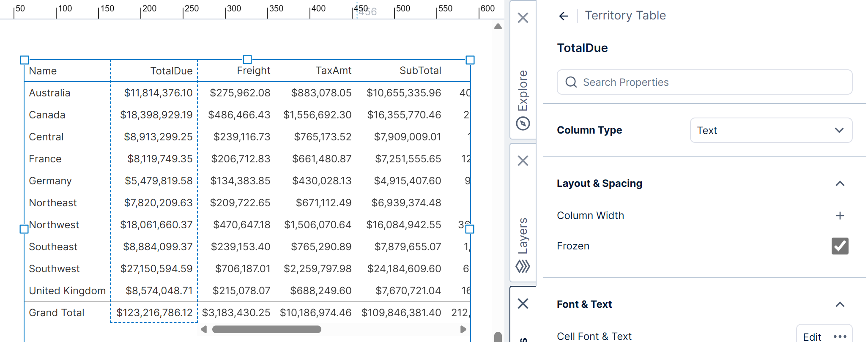Open the Explore compass icon
Image resolution: width=868 pixels, height=342 pixels.
(x=523, y=124)
